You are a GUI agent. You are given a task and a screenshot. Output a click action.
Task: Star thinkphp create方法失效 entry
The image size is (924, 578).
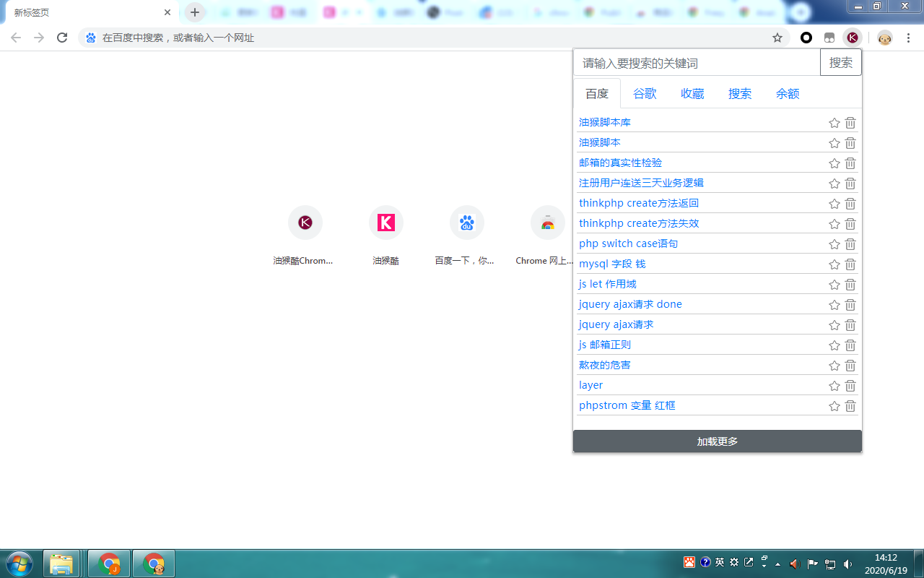[834, 224]
